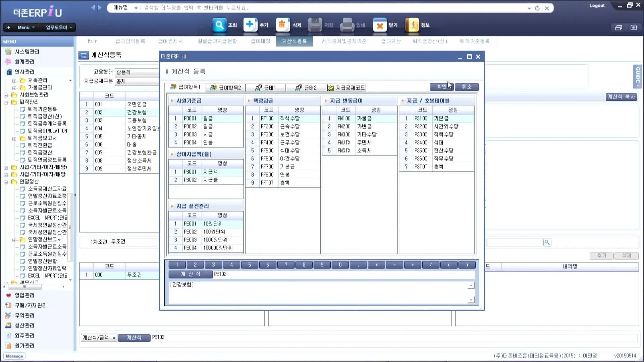This screenshot has width=644, height=362.
Task: Click the 계산식 복사 button
Action: [621, 97]
